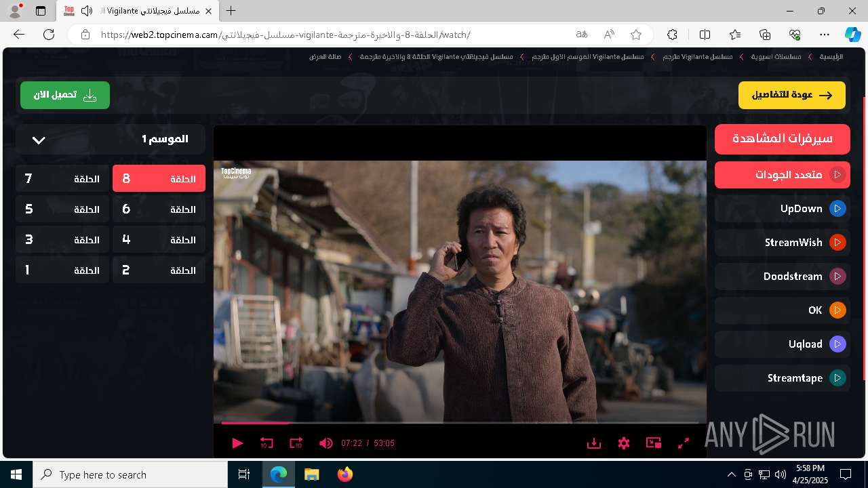Select the Streamtape server

click(x=783, y=378)
